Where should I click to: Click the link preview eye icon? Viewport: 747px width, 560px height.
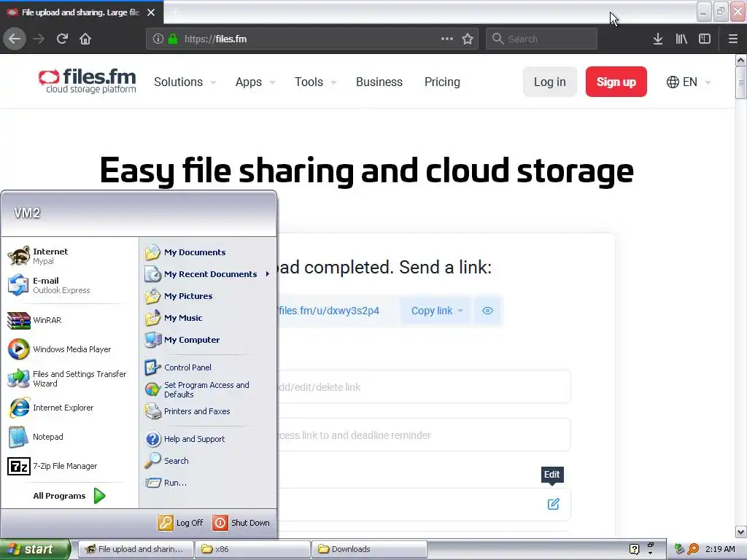tap(487, 311)
